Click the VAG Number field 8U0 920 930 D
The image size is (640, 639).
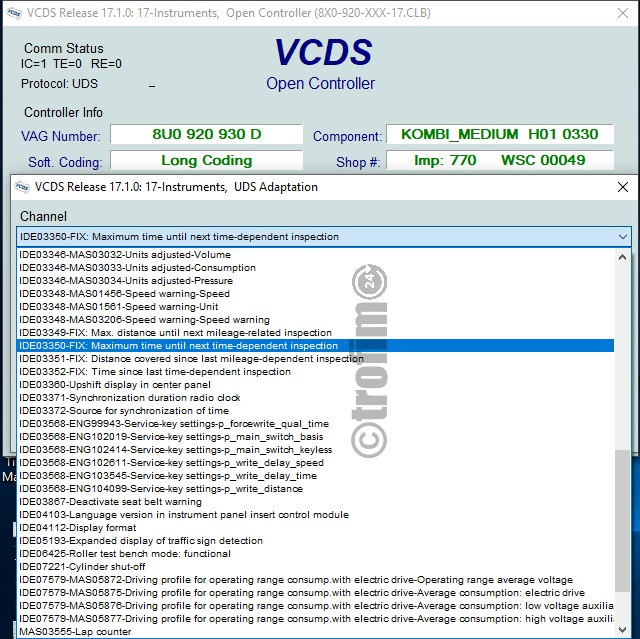[207, 134]
